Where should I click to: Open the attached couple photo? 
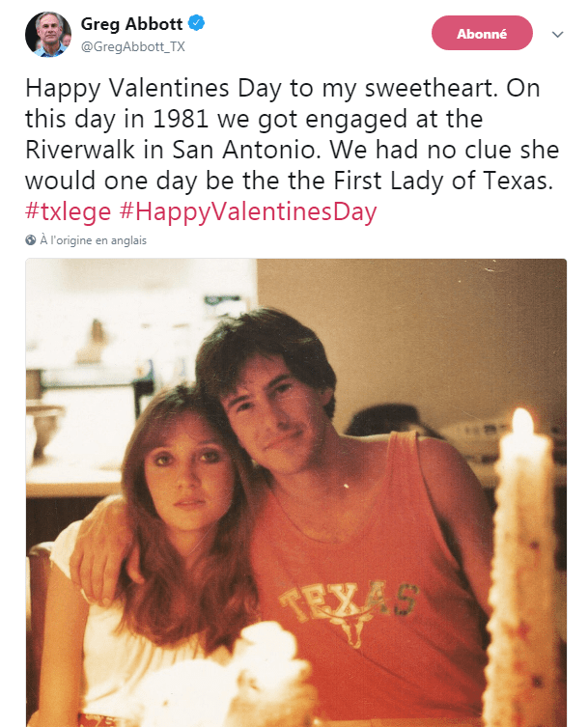pyautogui.click(x=295, y=492)
